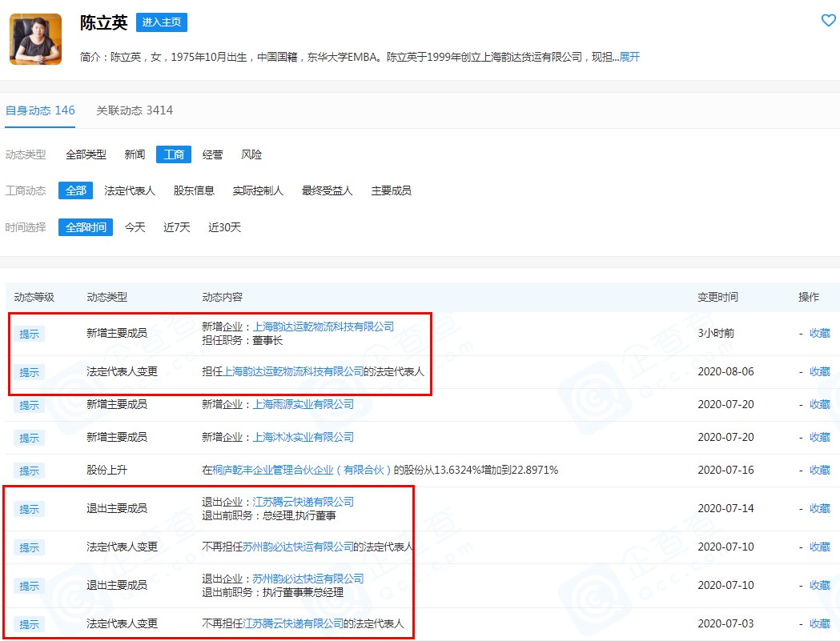The height and width of the screenshot is (641, 840).
Task: Filter by 最终受益人
Action: pyautogui.click(x=327, y=190)
